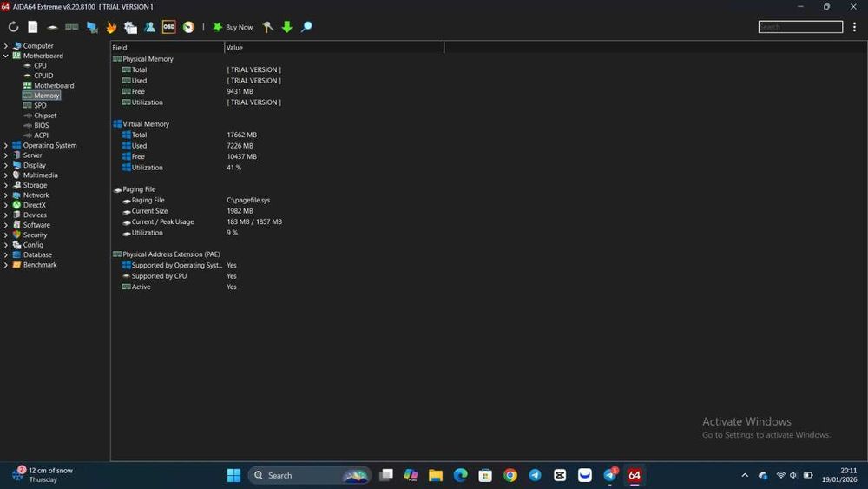The width and height of the screenshot is (868, 489).
Task: Start System Stability Test flame icon
Action: [111, 27]
